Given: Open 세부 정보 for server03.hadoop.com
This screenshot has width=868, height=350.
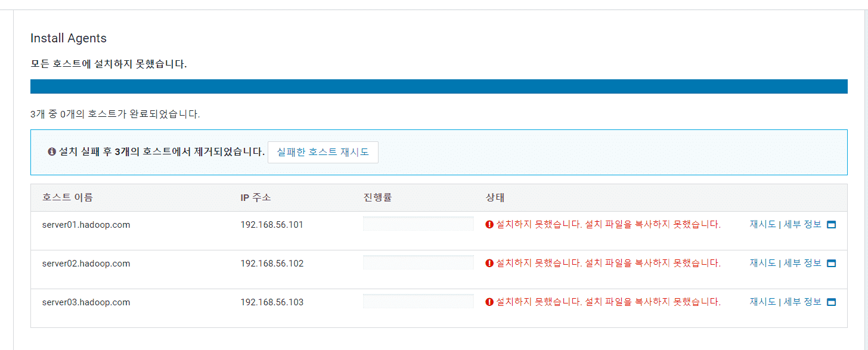Looking at the screenshot, I should pyautogui.click(x=802, y=302).
